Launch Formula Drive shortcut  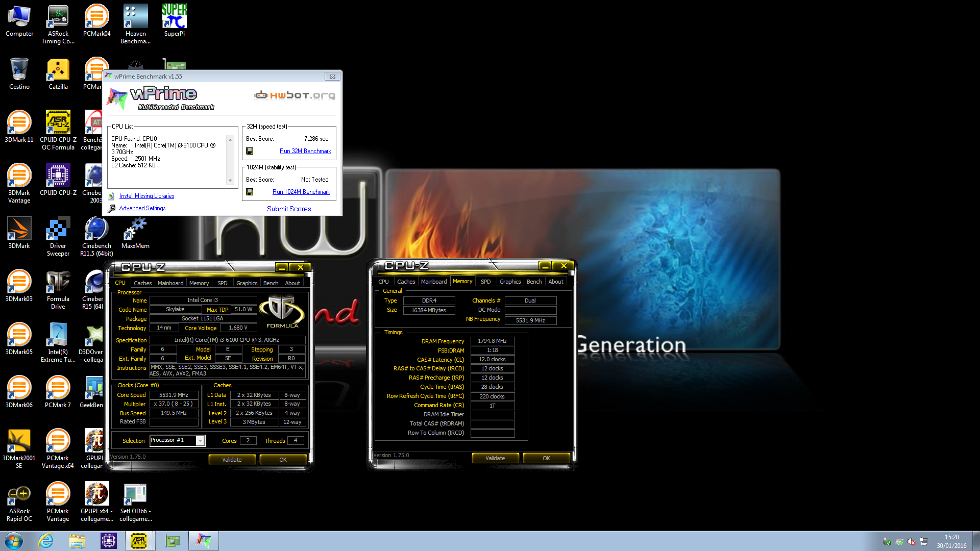point(58,290)
